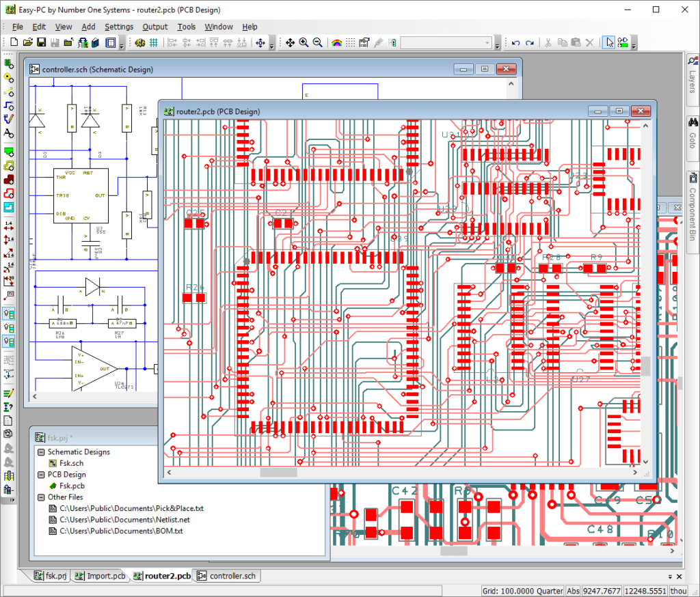Toggle the Select mode arrow button
The width and height of the screenshot is (700, 597).
coord(609,42)
